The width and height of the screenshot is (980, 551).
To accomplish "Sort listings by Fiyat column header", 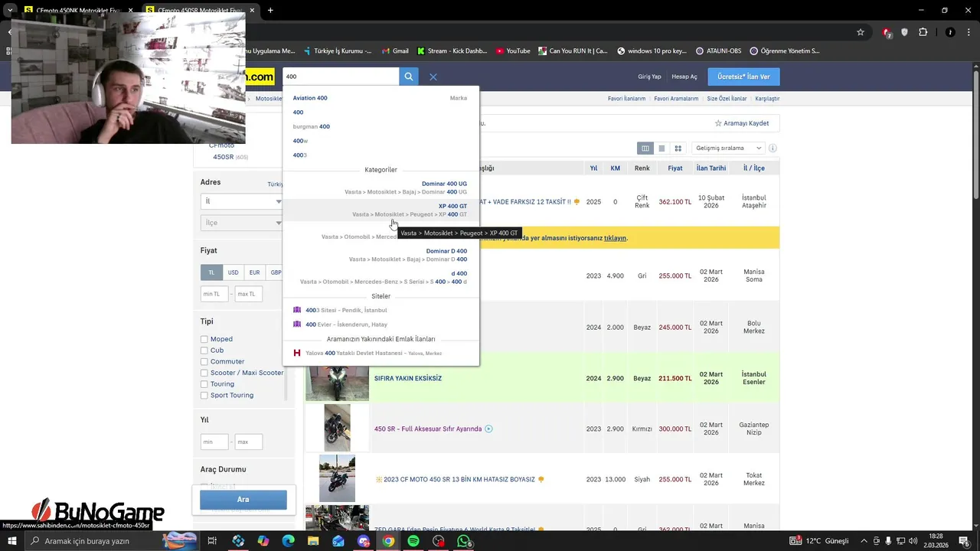I will pyautogui.click(x=675, y=168).
